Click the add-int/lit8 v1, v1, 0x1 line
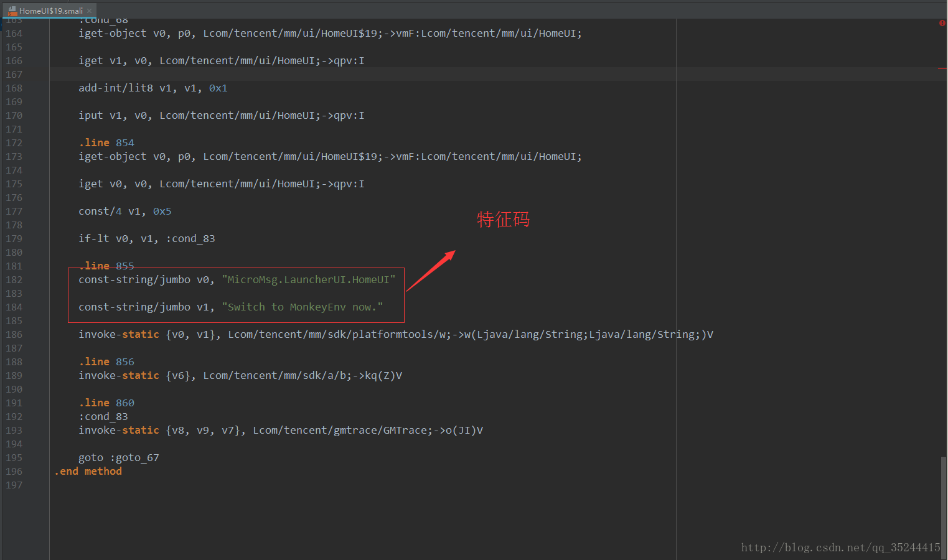 [x=153, y=88]
